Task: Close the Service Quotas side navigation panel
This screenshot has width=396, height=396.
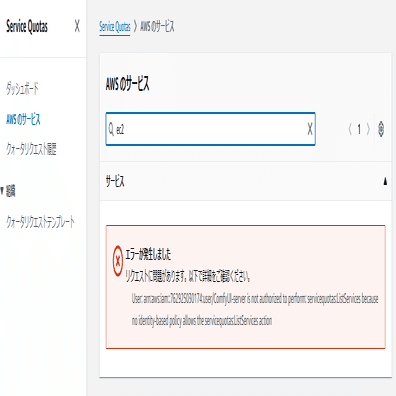Action: [x=77, y=26]
